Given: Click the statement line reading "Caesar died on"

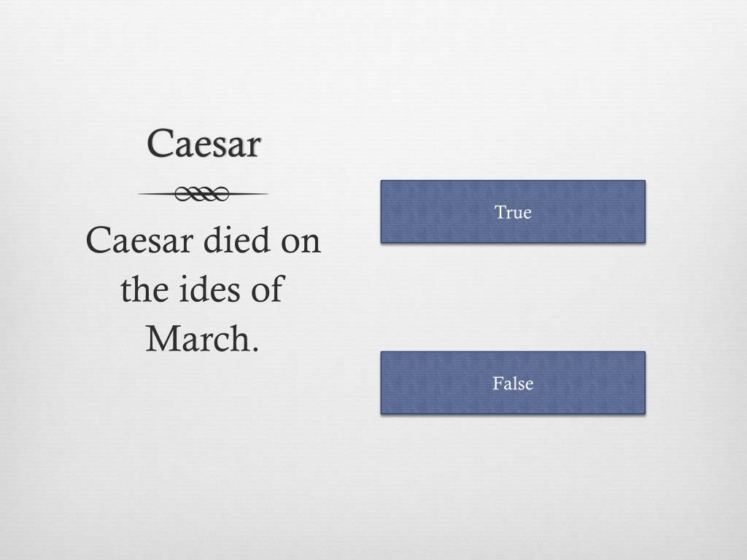Looking at the screenshot, I should click(203, 239).
